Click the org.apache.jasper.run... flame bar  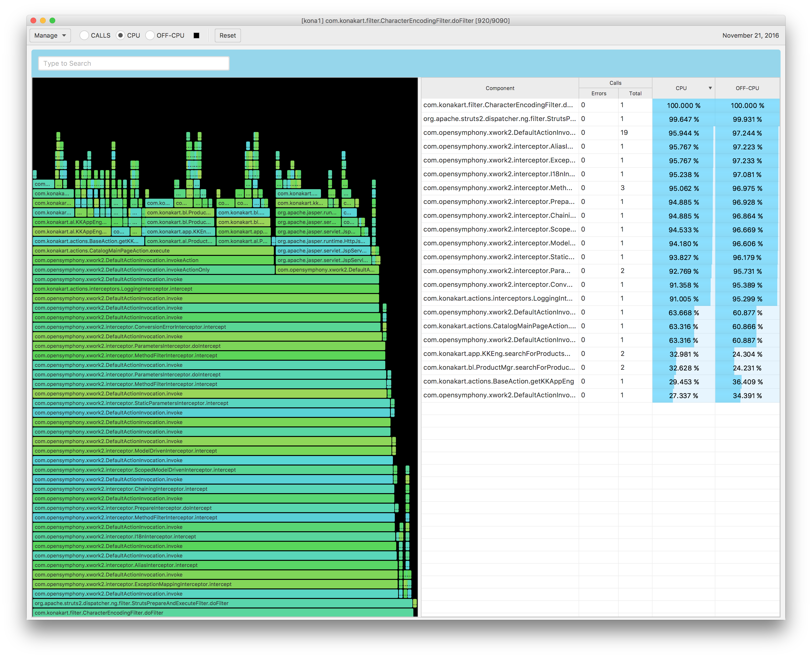pos(308,213)
